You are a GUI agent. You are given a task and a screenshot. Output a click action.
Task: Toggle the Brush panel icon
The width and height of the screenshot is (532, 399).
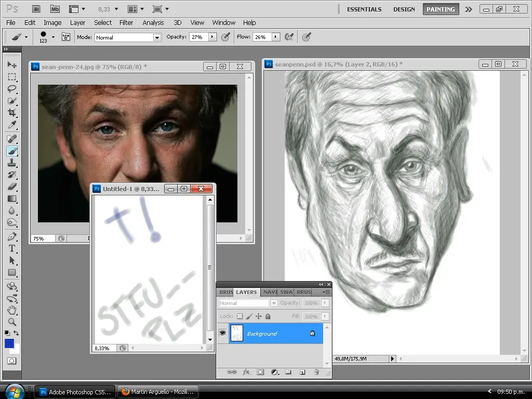[x=66, y=37]
